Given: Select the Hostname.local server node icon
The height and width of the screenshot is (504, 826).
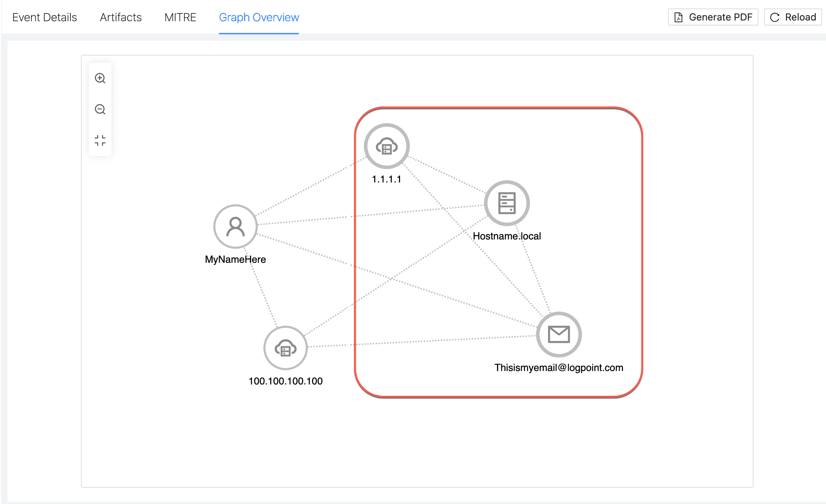Looking at the screenshot, I should pos(507,203).
